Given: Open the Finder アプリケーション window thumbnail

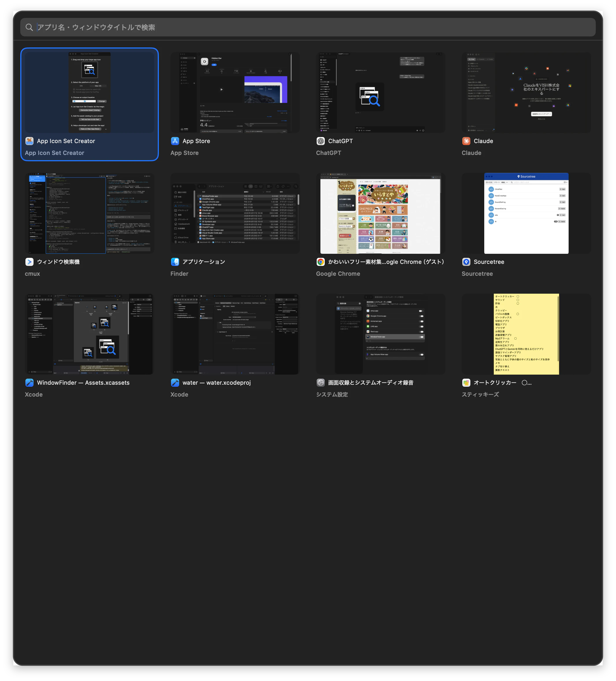Looking at the screenshot, I should [235, 213].
